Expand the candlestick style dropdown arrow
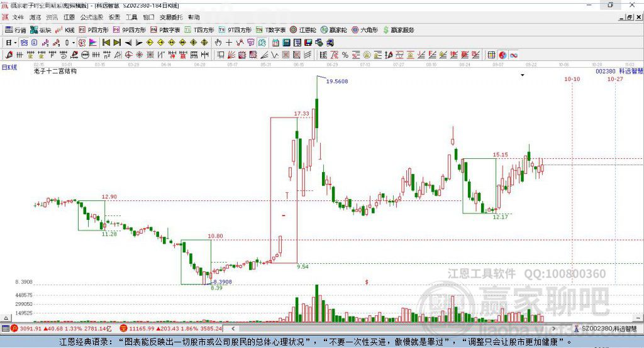This screenshot has height=348, width=644. click(74, 43)
